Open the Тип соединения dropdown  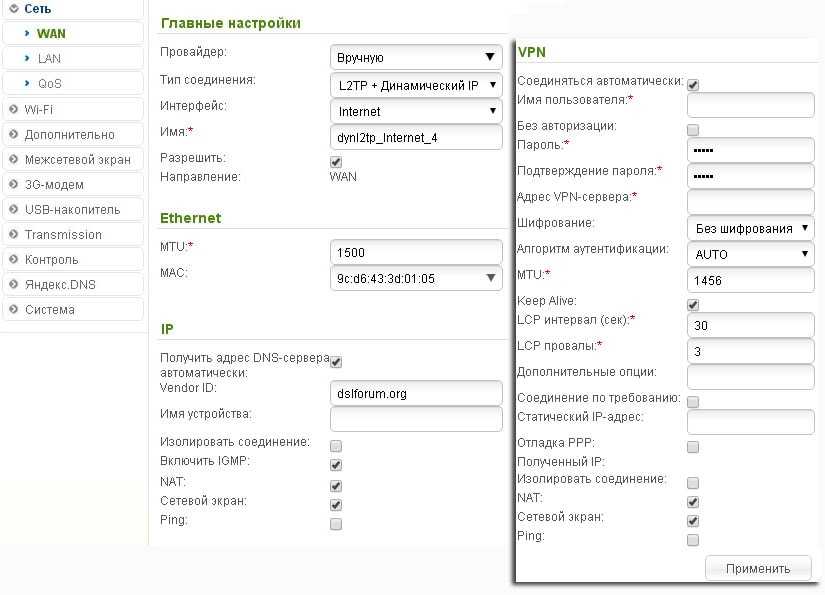click(x=415, y=85)
